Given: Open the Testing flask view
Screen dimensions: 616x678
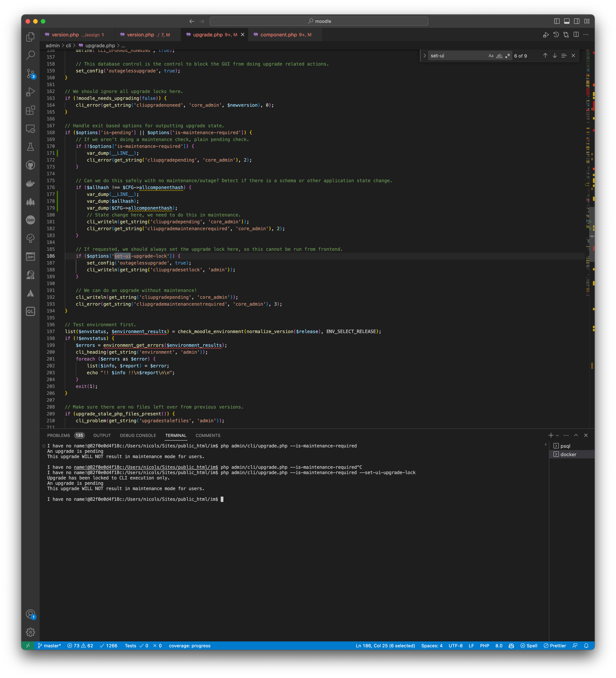Looking at the screenshot, I should pos(30,147).
